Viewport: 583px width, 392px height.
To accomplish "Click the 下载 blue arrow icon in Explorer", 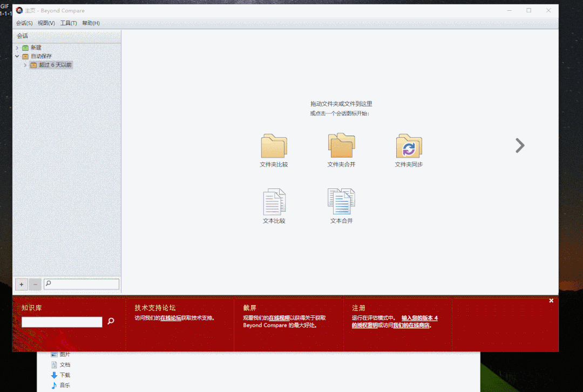I will [55, 375].
